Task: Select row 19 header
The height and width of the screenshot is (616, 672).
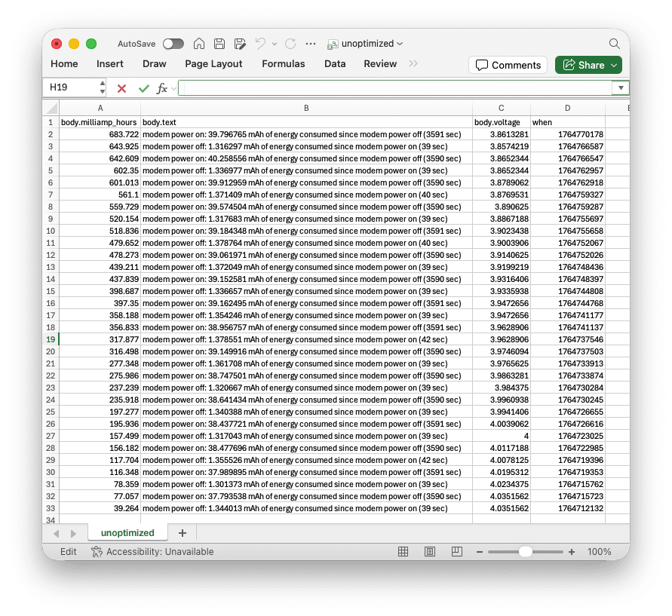Action: tap(51, 339)
